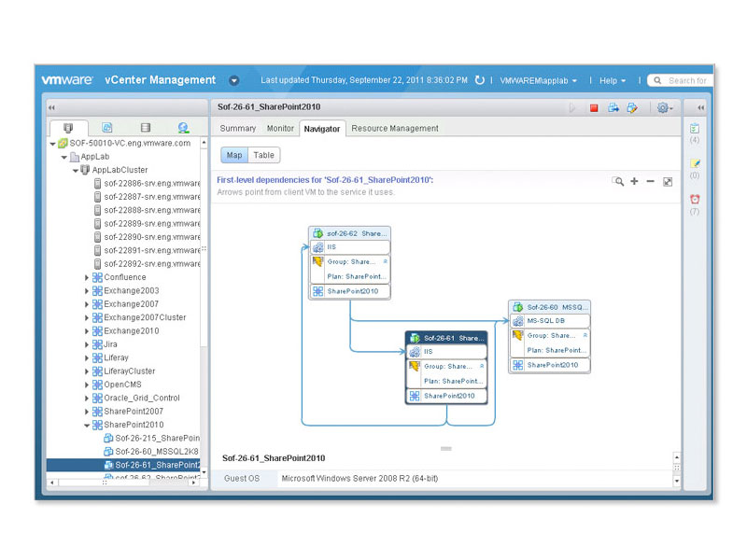Expand the Confluence vApp

pos(87,277)
